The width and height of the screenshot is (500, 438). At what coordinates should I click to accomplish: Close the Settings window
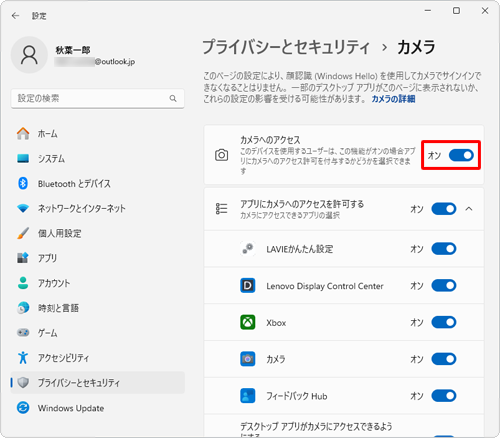pyautogui.click(x=485, y=11)
